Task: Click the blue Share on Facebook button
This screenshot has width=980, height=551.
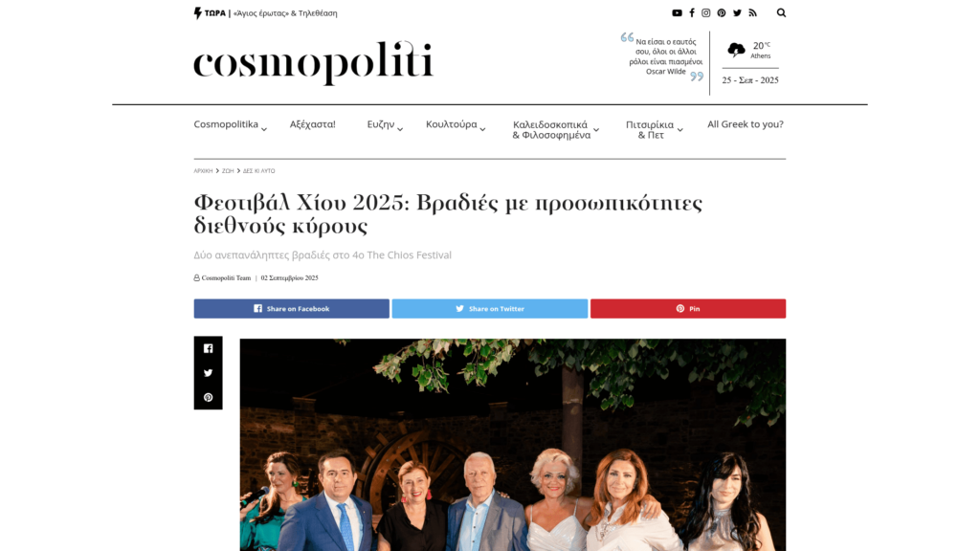Action: (291, 309)
